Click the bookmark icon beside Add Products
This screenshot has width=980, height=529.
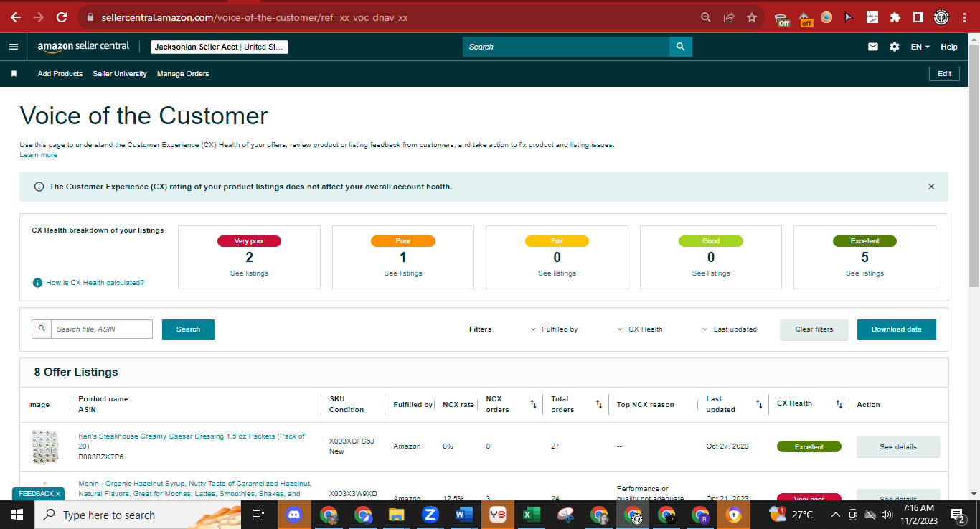14,74
